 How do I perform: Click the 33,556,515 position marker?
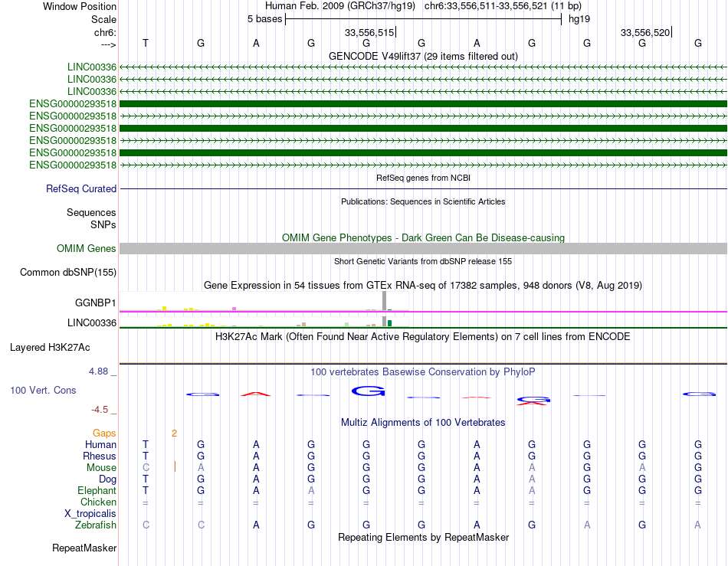point(369,32)
